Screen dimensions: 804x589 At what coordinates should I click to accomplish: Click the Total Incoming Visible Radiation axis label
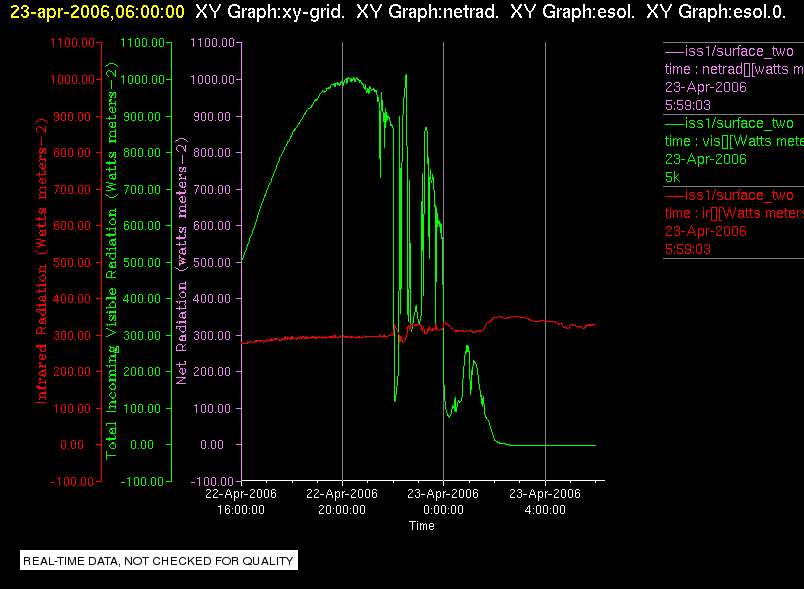coord(111,261)
